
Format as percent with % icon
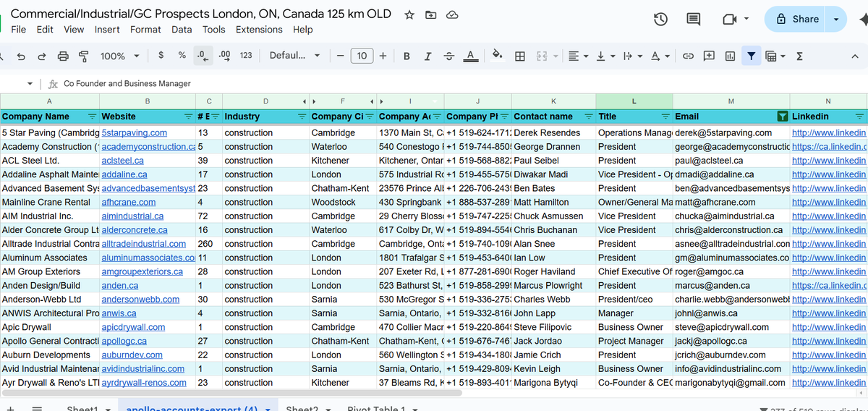182,56
